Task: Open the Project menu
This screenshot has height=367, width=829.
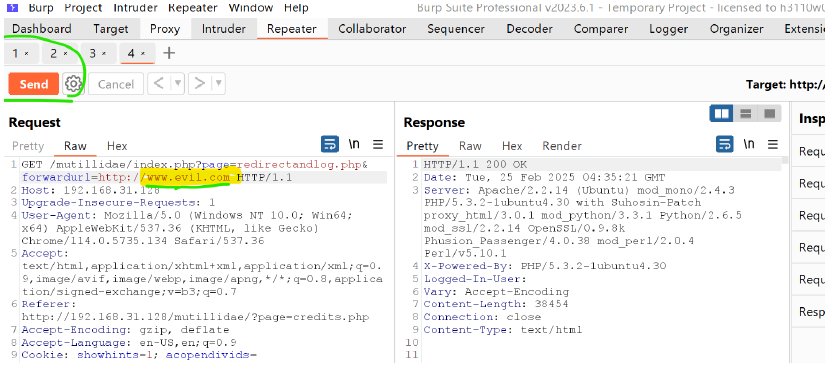Action: [83, 8]
